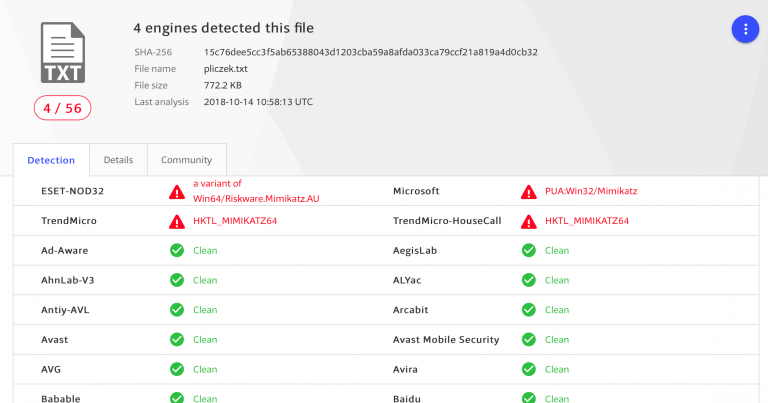Open the Details tab

tap(118, 160)
